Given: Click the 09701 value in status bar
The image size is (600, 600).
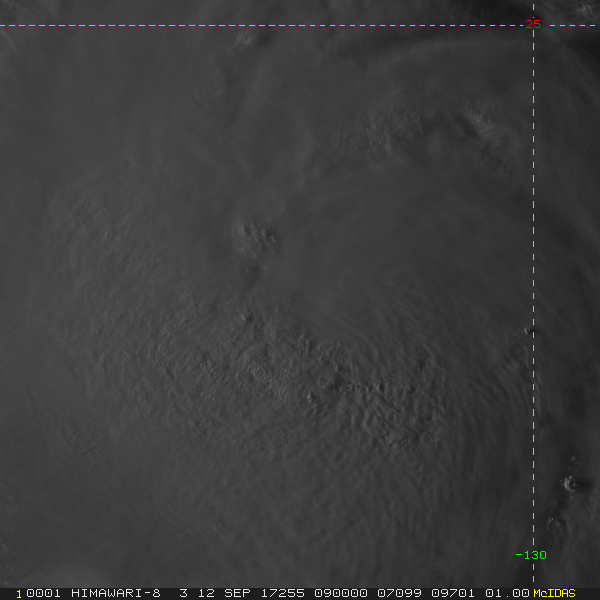Looking at the screenshot, I should (x=453, y=593).
